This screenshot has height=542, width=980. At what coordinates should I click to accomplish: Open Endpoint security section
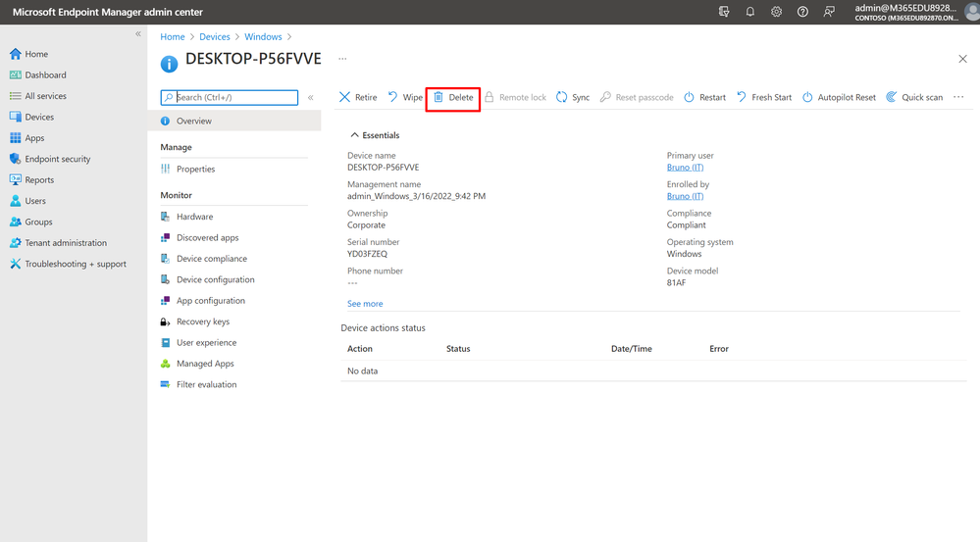click(x=50, y=159)
